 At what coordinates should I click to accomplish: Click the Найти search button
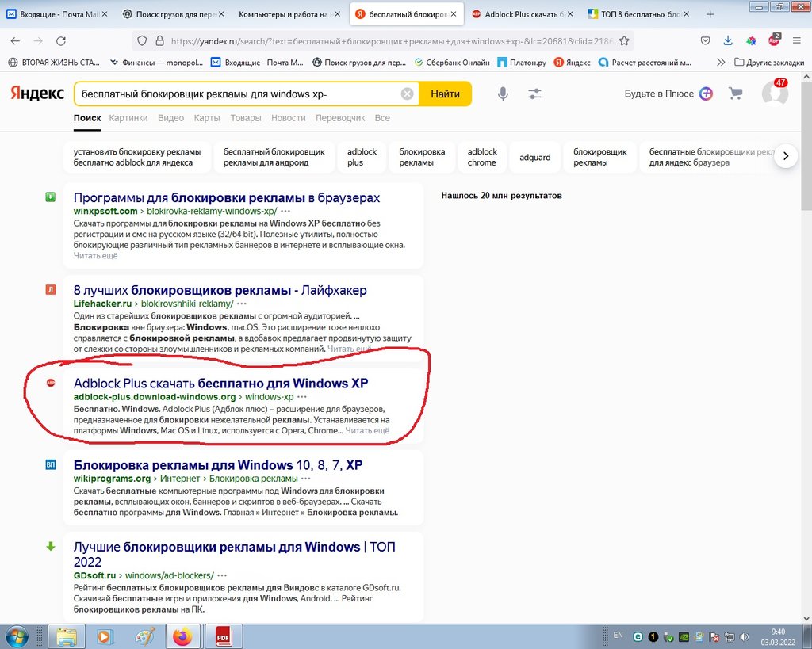coord(445,94)
